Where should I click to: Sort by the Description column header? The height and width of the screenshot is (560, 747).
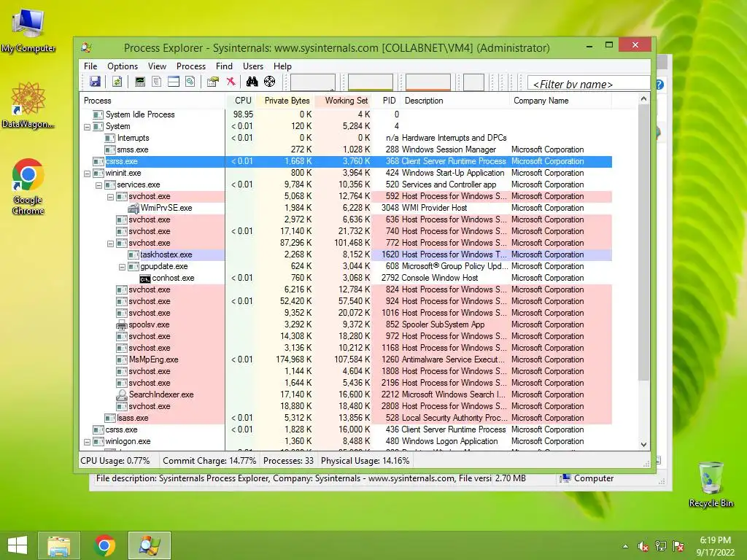[456, 101]
